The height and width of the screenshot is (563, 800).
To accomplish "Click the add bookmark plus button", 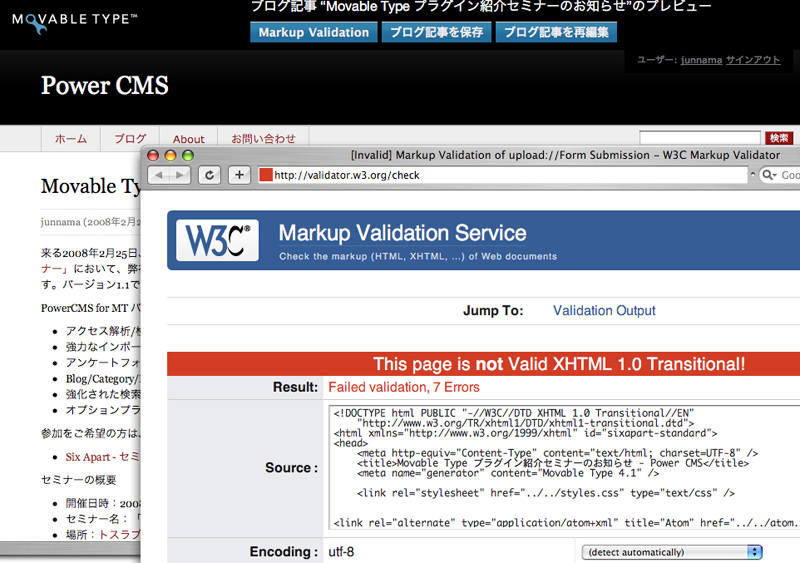I will [x=239, y=175].
